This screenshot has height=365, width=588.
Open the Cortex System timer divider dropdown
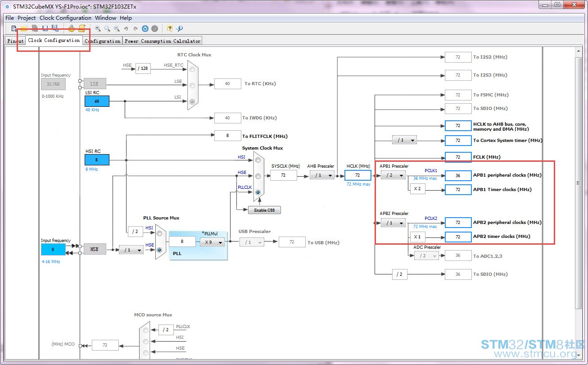(x=404, y=140)
